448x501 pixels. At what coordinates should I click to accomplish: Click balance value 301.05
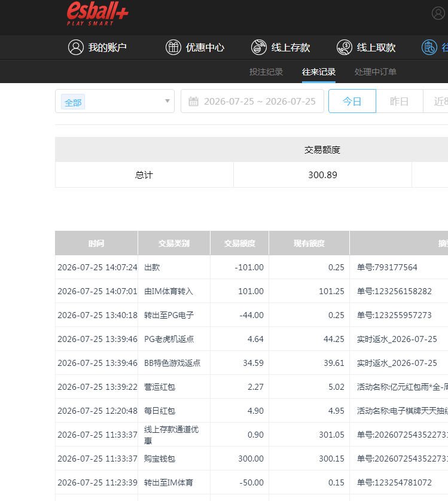point(331,435)
